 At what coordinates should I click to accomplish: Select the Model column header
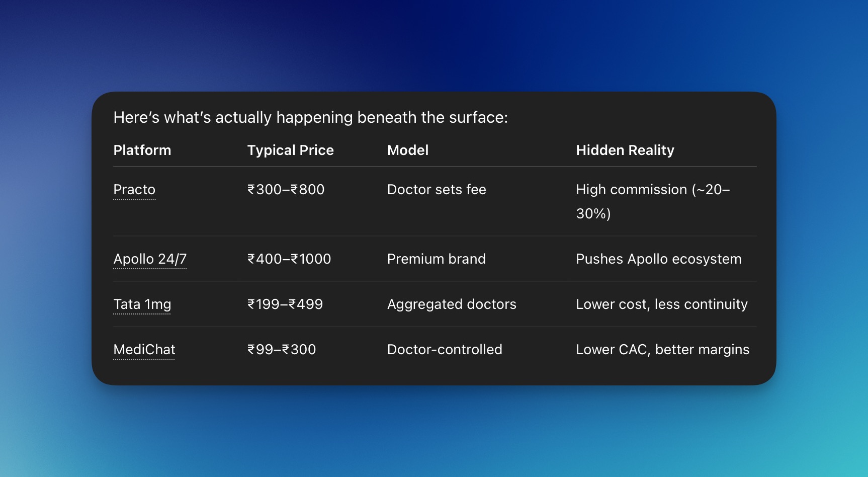(408, 150)
